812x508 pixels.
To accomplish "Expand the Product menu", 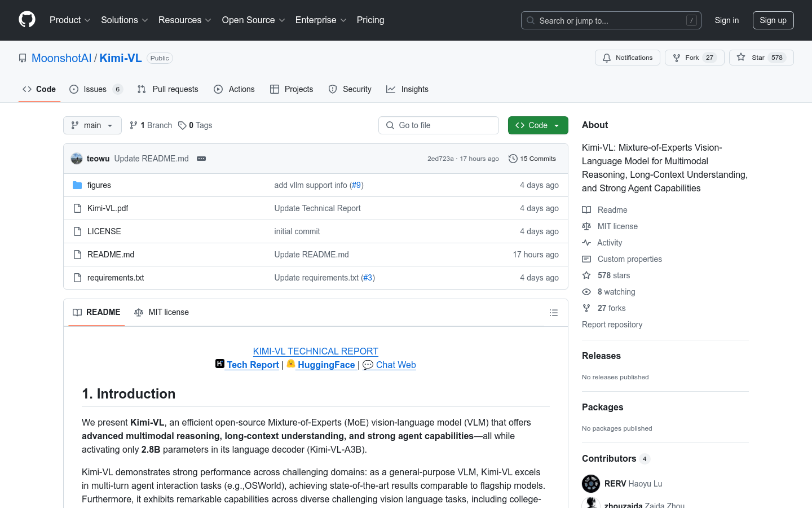I will point(70,20).
